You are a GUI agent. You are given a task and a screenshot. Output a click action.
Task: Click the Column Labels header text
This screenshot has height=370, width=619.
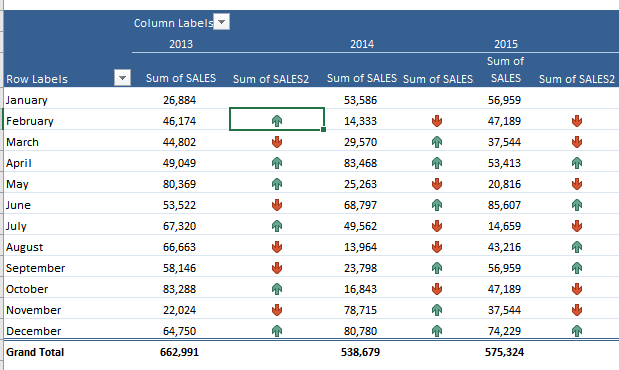tap(174, 23)
